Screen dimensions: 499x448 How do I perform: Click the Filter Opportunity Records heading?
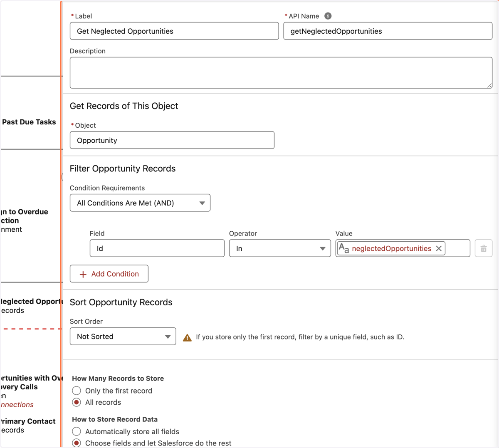point(123,168)
